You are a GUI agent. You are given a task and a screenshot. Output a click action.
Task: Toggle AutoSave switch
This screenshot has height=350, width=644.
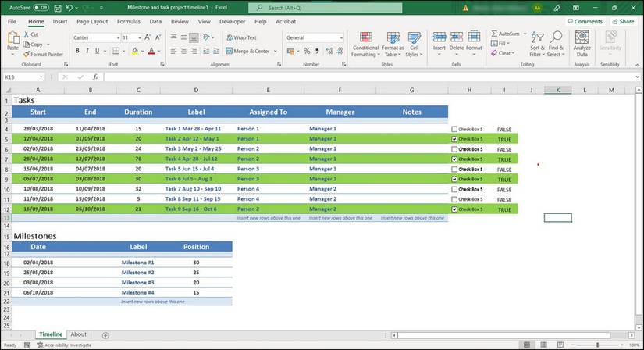tap(41, 8)
